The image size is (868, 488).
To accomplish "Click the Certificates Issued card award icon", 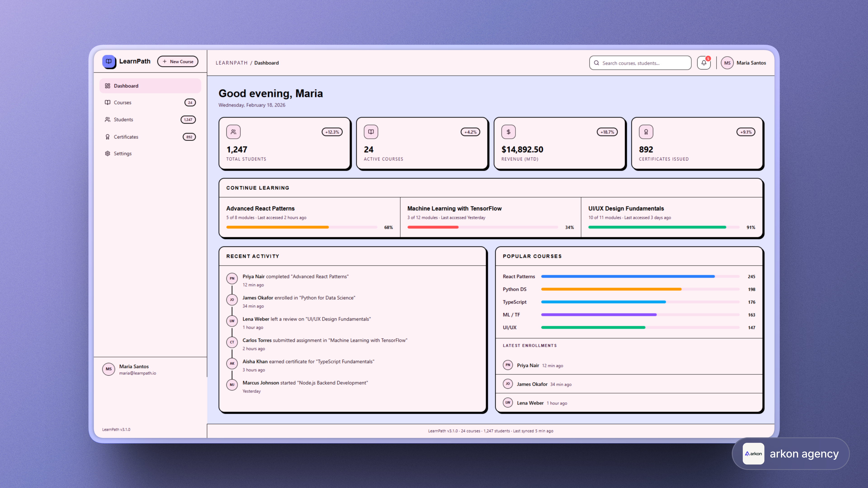I will [x=646, y=132].
